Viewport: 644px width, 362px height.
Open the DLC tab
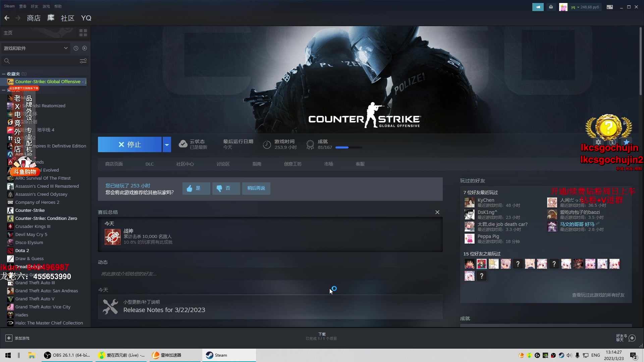(x=150, y=164)
